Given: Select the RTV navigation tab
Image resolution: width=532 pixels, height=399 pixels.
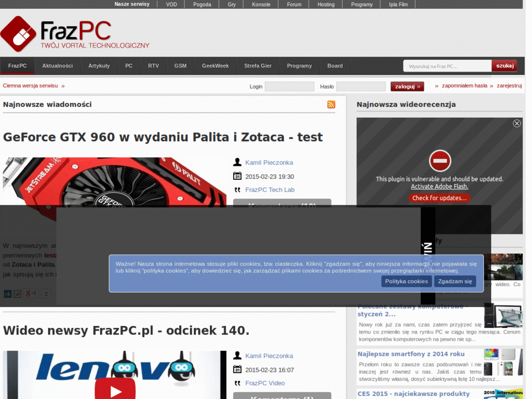Looking at the screenshot, I should pos(153,66).
